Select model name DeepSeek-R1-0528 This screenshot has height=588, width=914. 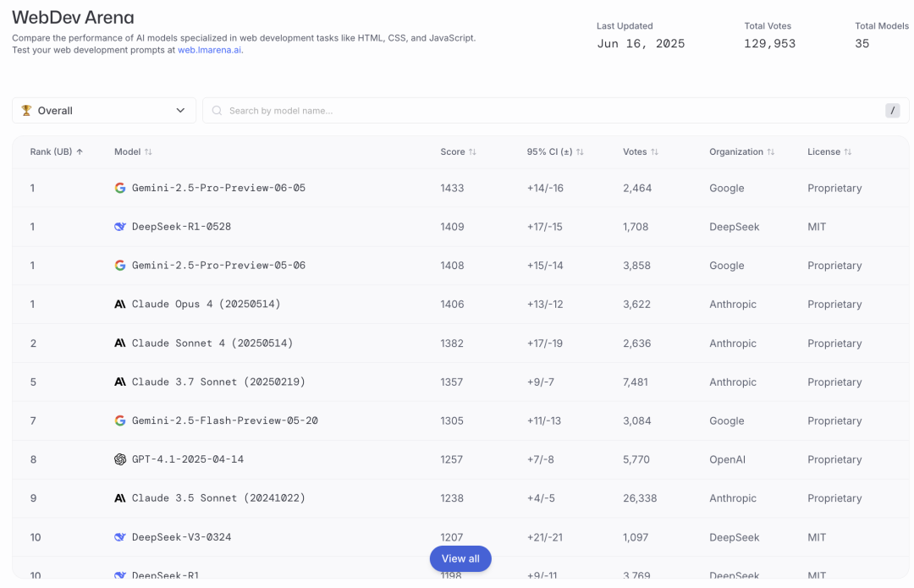coord(181,227)
